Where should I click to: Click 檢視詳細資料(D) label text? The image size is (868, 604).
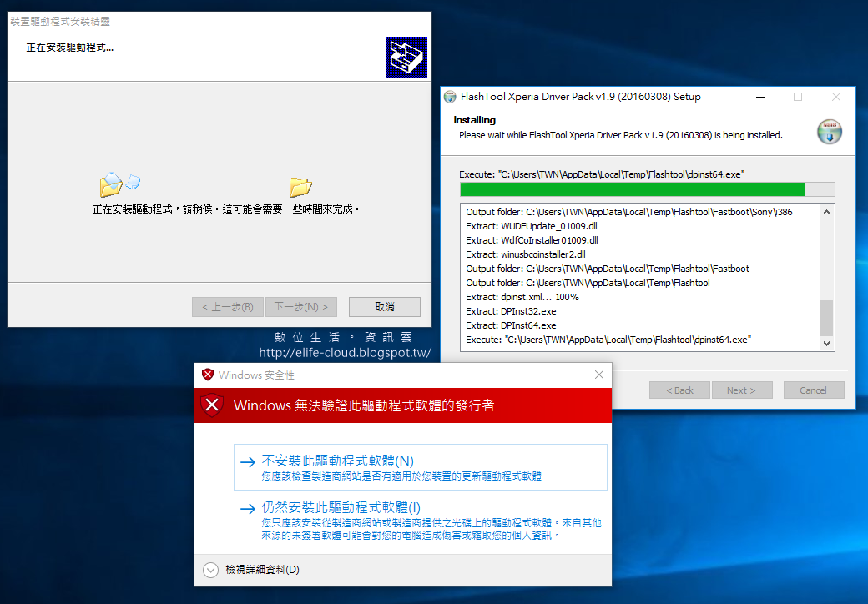pos(262,570)
